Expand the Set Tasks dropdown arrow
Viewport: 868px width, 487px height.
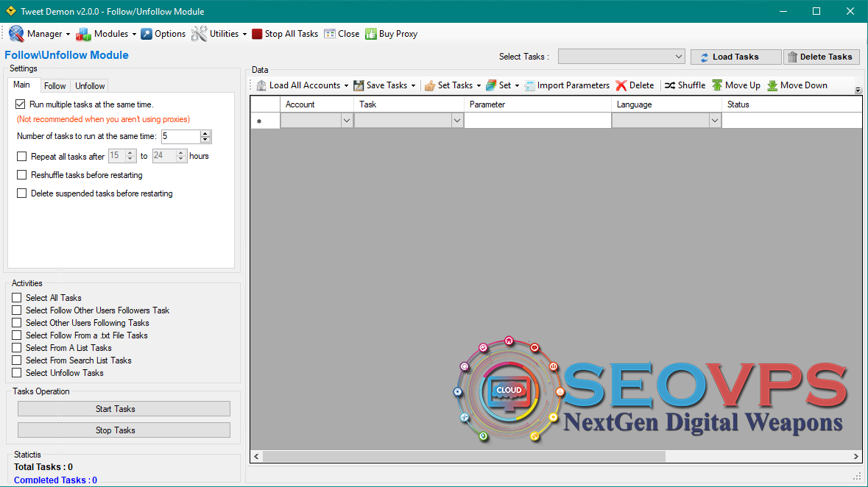[x=479, y=86]
